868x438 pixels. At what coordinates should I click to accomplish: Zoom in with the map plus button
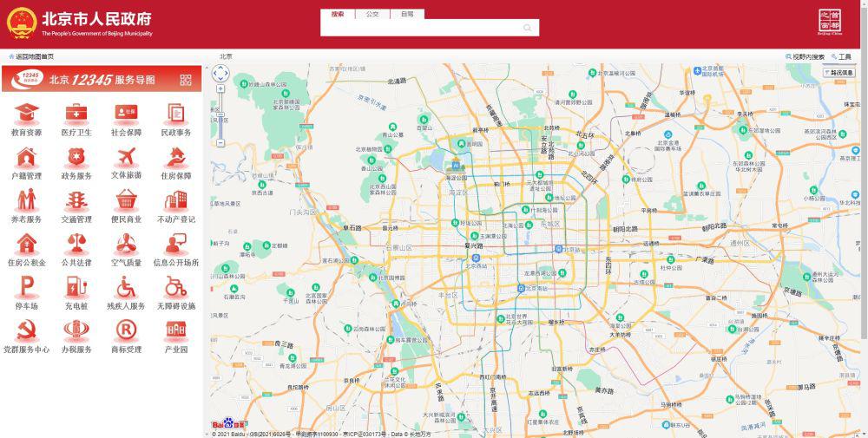pos(220,90)
